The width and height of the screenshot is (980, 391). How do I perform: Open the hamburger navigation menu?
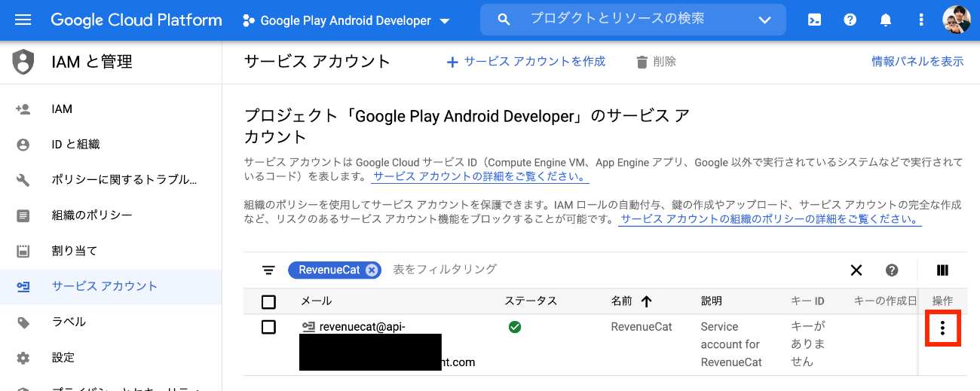click(23, 20)
